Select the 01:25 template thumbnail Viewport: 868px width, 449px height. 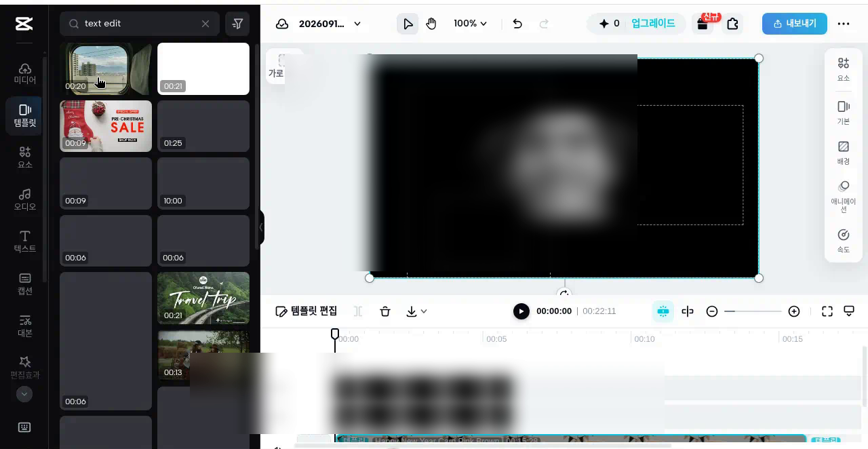203,126
